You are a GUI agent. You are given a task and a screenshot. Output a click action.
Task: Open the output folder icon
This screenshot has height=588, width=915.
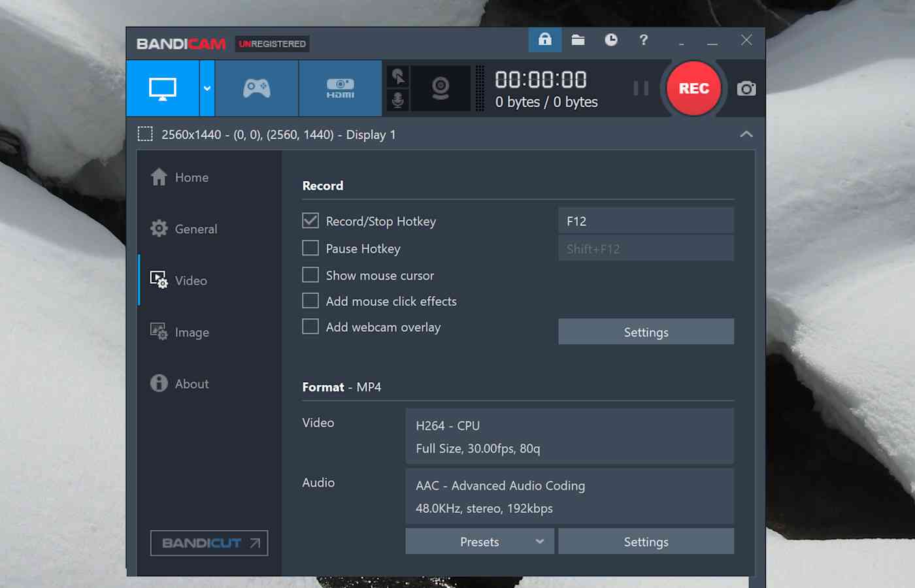click(x=578, y=40)
